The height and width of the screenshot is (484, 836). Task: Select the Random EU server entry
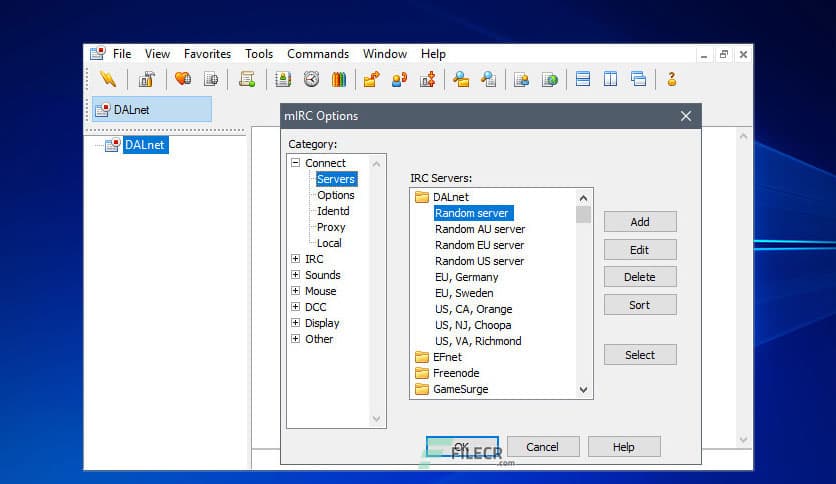[479, 245]
